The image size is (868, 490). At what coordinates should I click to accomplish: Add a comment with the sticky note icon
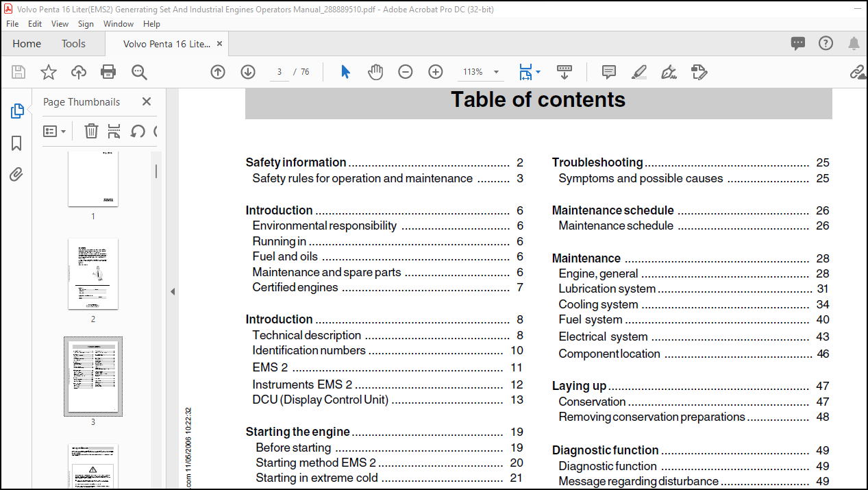pyautogui.click(x=608, y=72)
